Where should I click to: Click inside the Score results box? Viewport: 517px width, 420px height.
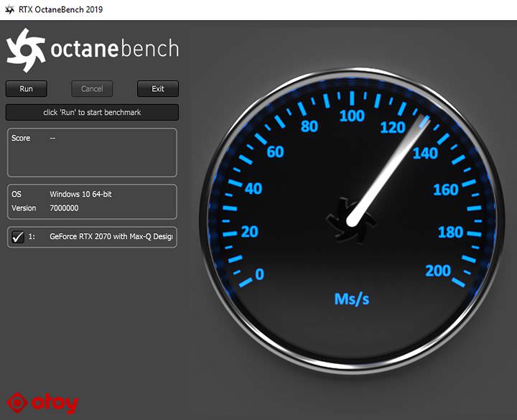click(x=92, y=153)
